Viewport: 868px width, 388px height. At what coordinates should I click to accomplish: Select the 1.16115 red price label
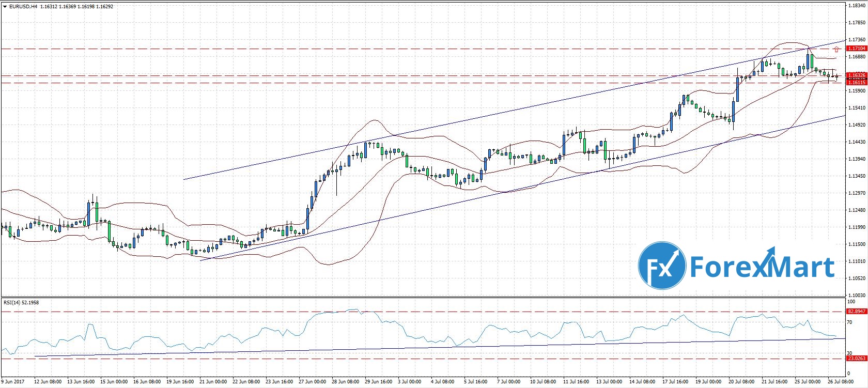[x=856, y=82]
